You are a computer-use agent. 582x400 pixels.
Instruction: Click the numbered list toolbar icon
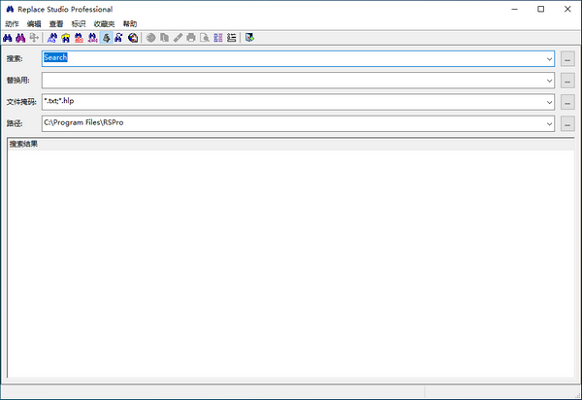pos(232,38)
